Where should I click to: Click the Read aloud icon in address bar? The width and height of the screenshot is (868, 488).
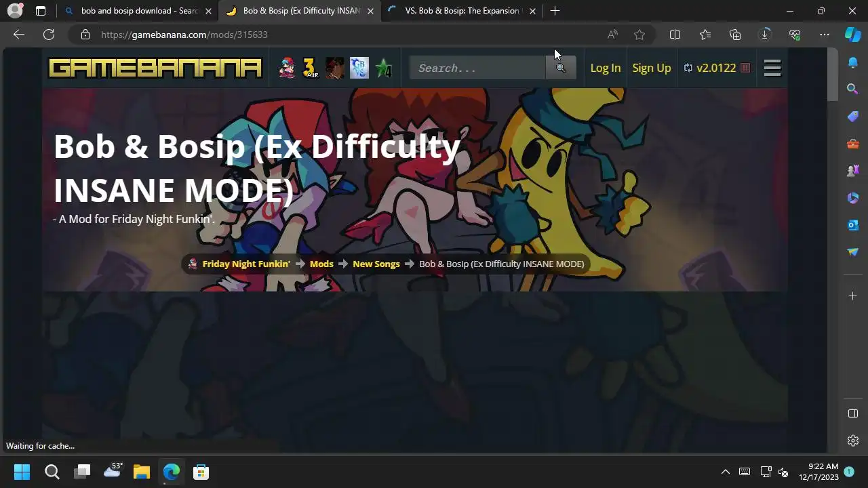coord(612,35)
